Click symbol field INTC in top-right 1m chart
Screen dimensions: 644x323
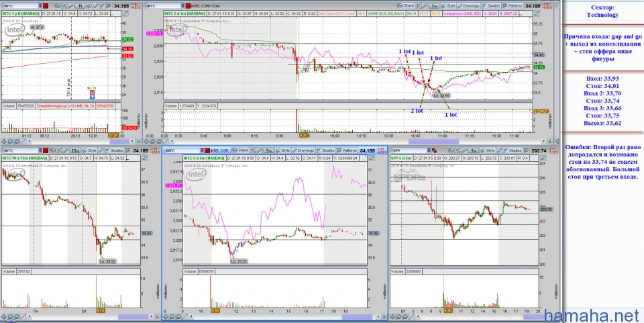[x=164, y=6]
